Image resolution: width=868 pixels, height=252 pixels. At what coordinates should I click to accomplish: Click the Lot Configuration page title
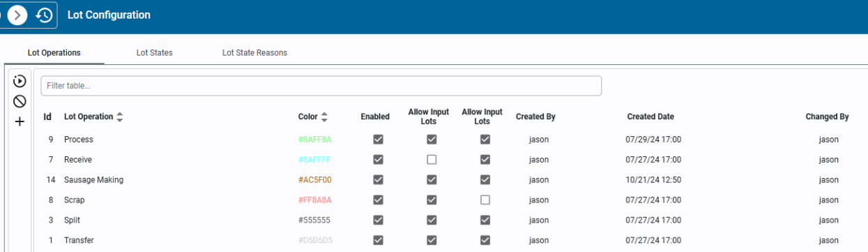click(109, 15)
